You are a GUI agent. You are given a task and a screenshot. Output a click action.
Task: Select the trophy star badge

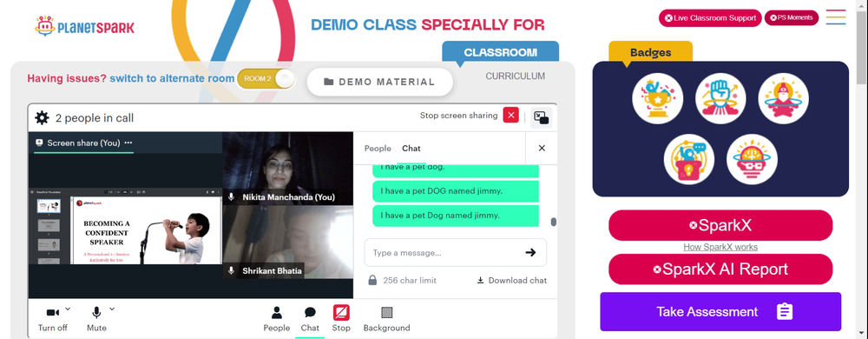(657, 98)
